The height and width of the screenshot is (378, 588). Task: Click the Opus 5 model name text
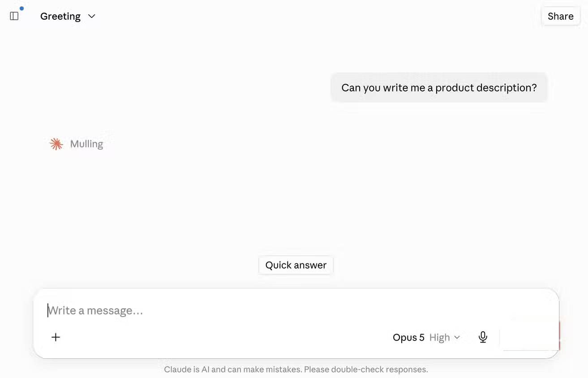tap(408, 337)
